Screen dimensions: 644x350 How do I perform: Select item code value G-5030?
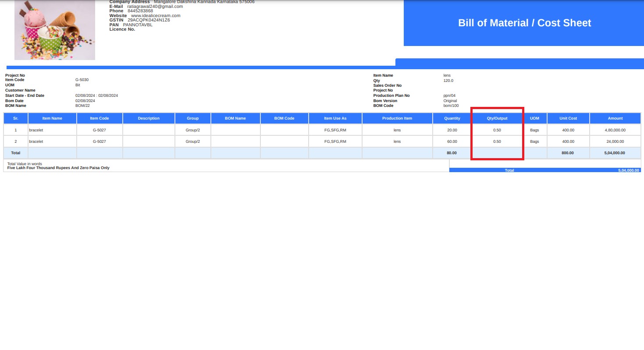82,80
